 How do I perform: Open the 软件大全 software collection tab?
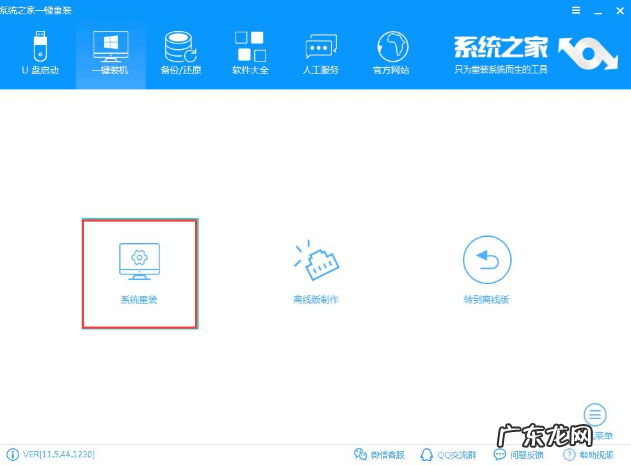coord(250,53)
